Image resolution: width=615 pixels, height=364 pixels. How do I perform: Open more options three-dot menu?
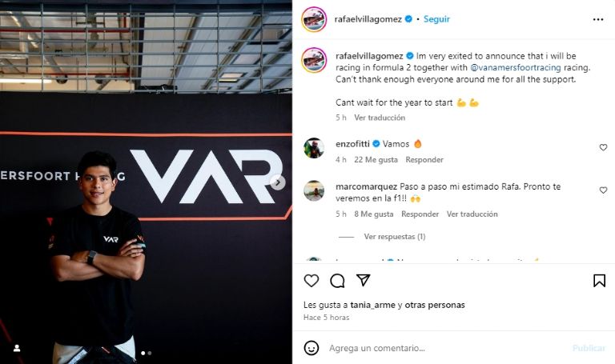pos(598,19)
